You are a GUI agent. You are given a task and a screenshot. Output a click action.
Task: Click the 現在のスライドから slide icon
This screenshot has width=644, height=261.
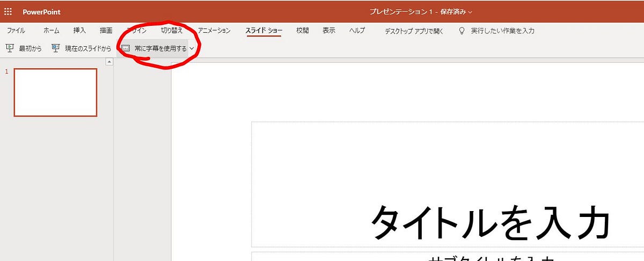point(56,48)
